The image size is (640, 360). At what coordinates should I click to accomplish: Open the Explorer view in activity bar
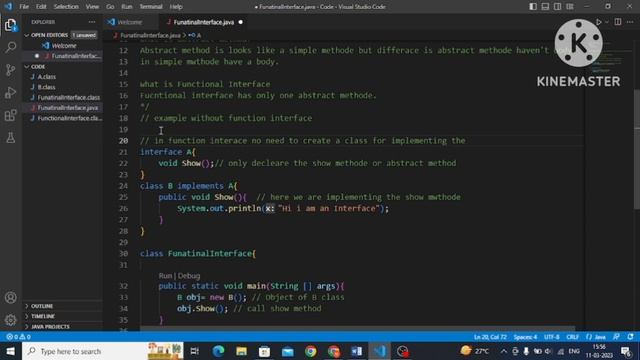pyautogui.click(x=11, y=25)
